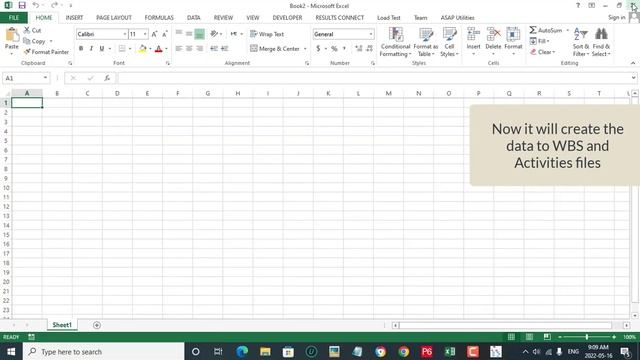Toggle align text left
This screenshot has width=640, height=360.
[x=179, y=49]
